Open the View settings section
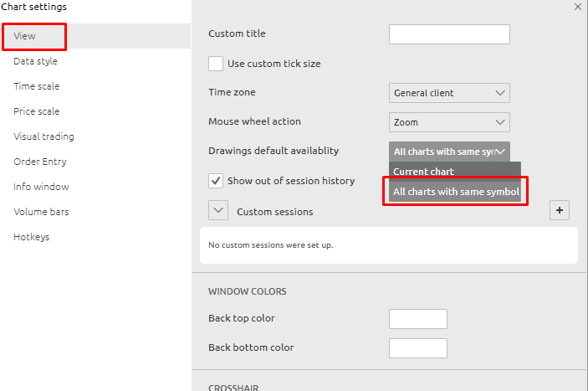 click(x=25, y=37)
